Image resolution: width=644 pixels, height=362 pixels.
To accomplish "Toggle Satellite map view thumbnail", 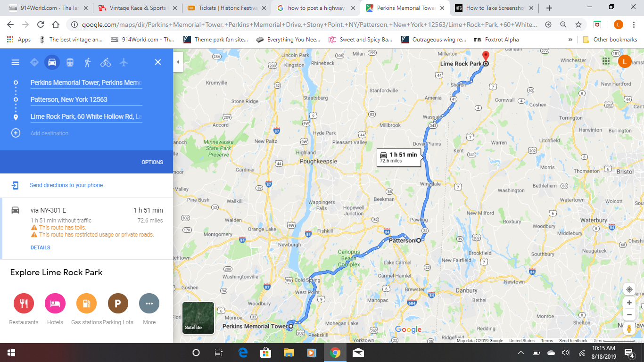I will point(198,318).
